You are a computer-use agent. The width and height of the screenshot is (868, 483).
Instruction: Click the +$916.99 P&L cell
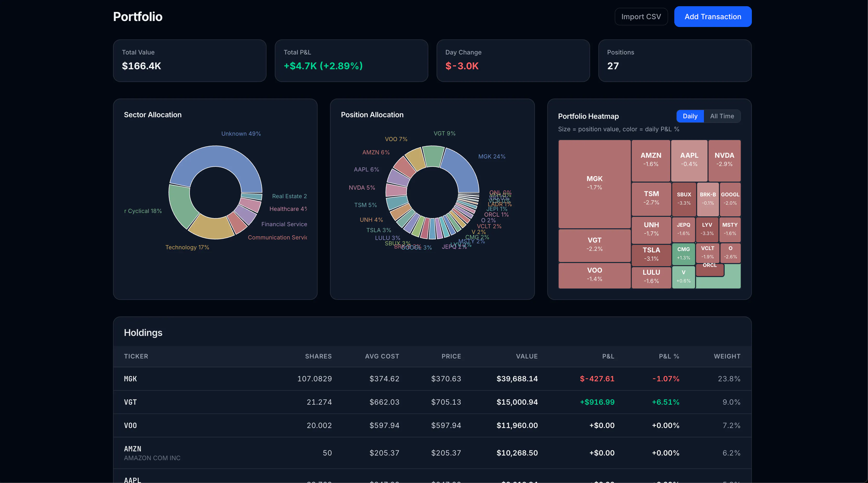(x=597, y=402)
